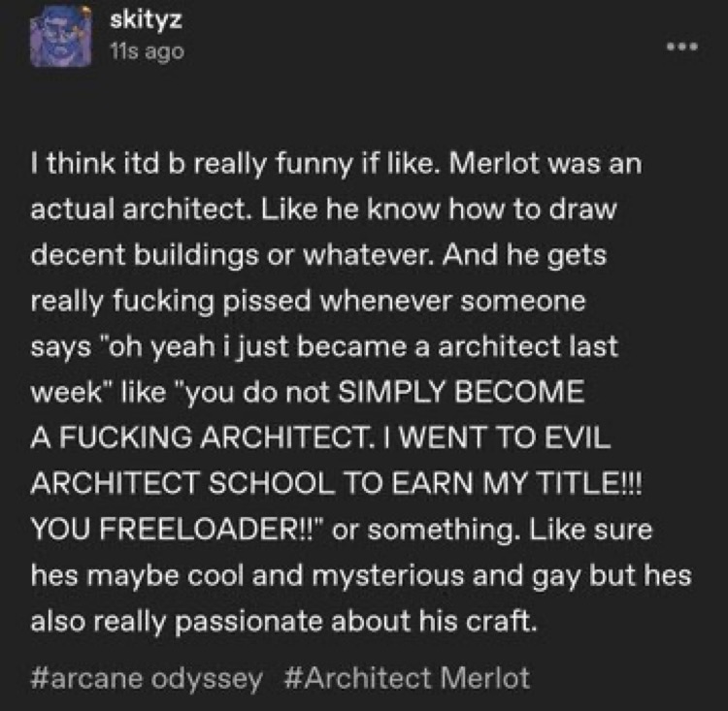Open the #Architect Merlot tag
This screenshot has height=711, width=728.
pyautogui.click(x=408, y=677)
